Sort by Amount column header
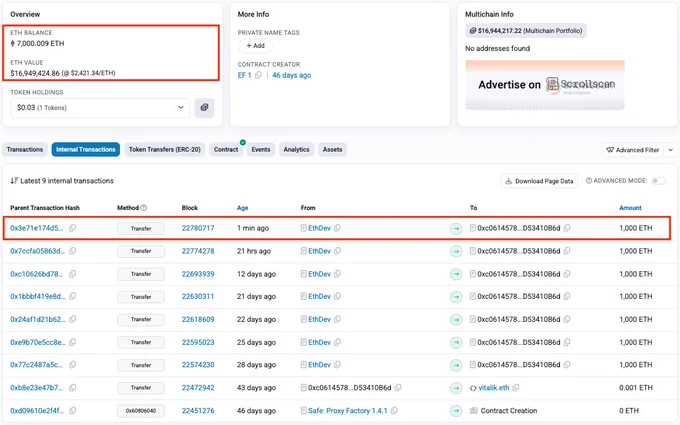Viewport: 680px width, 425px height. pos(630,208)
